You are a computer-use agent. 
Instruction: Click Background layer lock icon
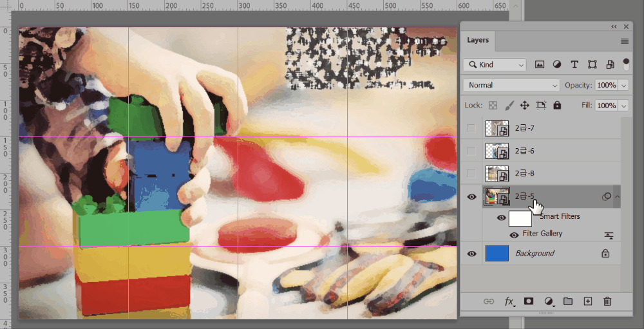[605, 254]
